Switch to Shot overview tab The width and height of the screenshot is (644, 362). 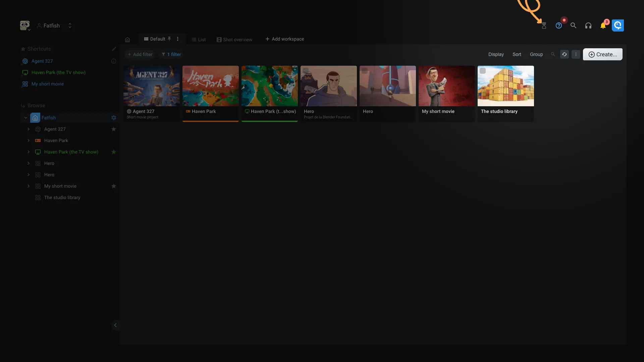234,40
